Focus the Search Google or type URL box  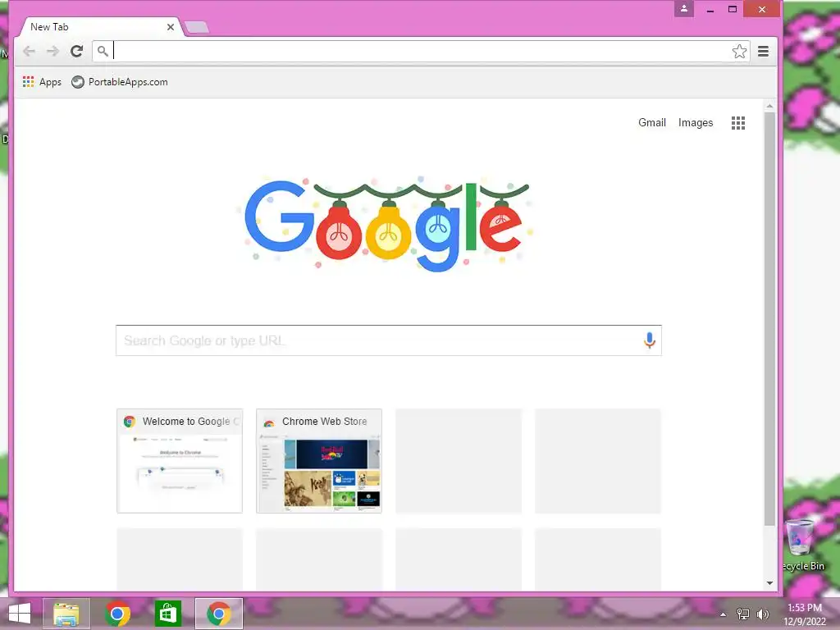388,340
